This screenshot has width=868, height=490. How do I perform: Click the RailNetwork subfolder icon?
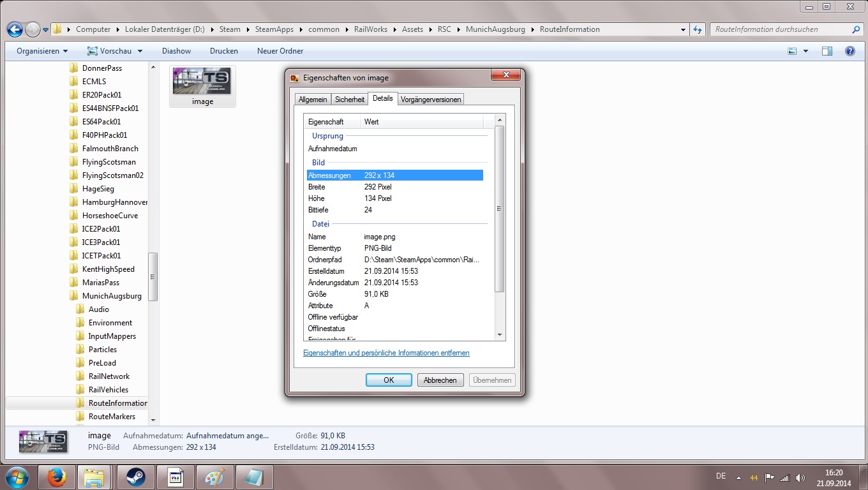[x=80, y=376]
